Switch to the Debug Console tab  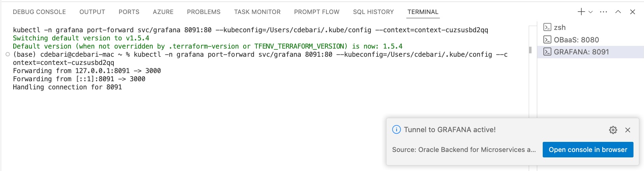click(39, 12)
